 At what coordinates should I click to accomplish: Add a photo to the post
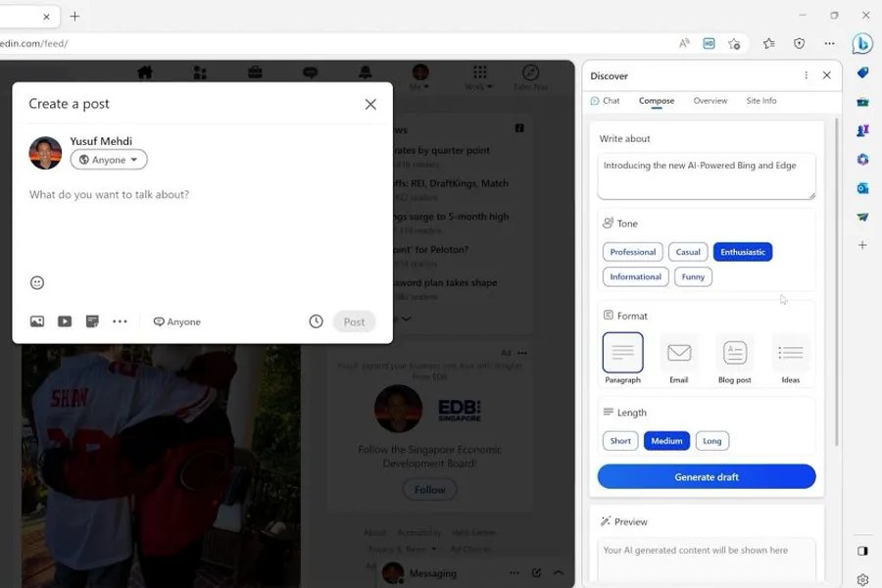tap(37, 321)
